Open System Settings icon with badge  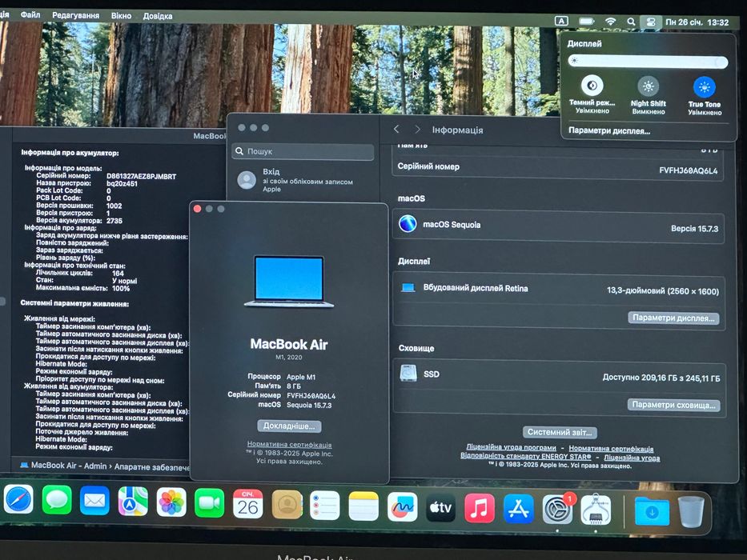(557, 510)
